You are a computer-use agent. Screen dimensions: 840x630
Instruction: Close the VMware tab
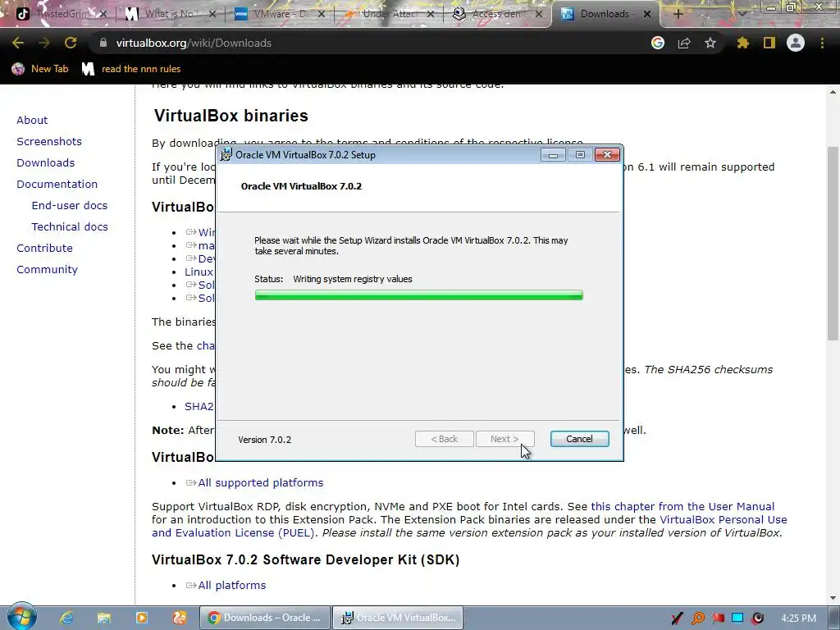[322, 14]
